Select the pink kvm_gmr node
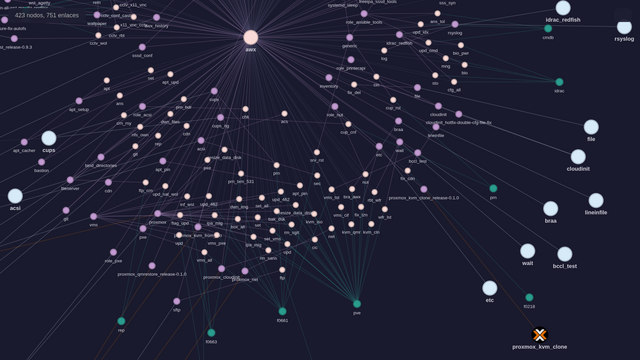The image size is (640, 360). 351,224
